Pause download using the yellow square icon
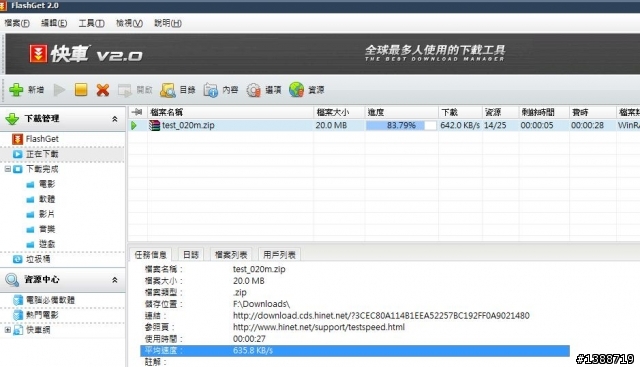Screen dimensions: 640x367 tap(81, 89)
